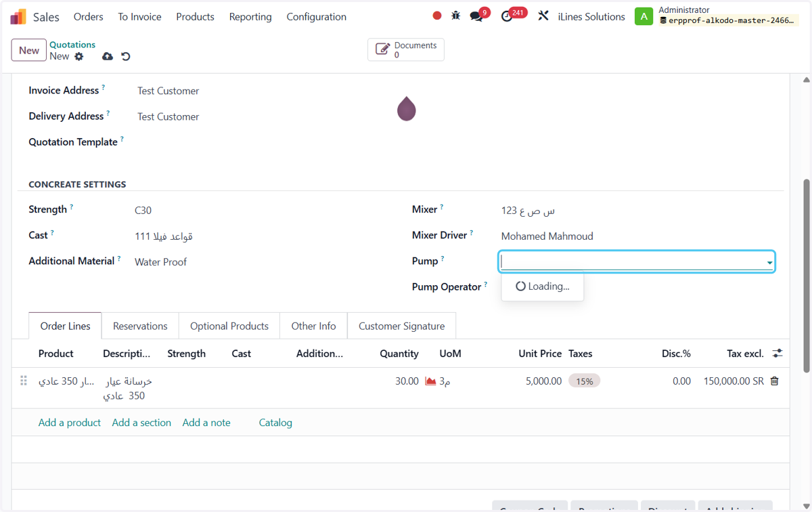Viewport: 812px width, 512px height.
Task: Edit quantity cell 30.00
Action: [x=407, y=381]
